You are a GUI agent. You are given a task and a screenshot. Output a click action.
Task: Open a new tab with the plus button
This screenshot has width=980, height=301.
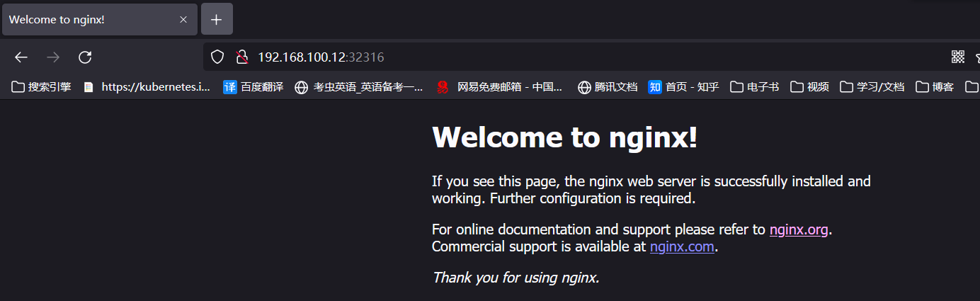[217, 19]
